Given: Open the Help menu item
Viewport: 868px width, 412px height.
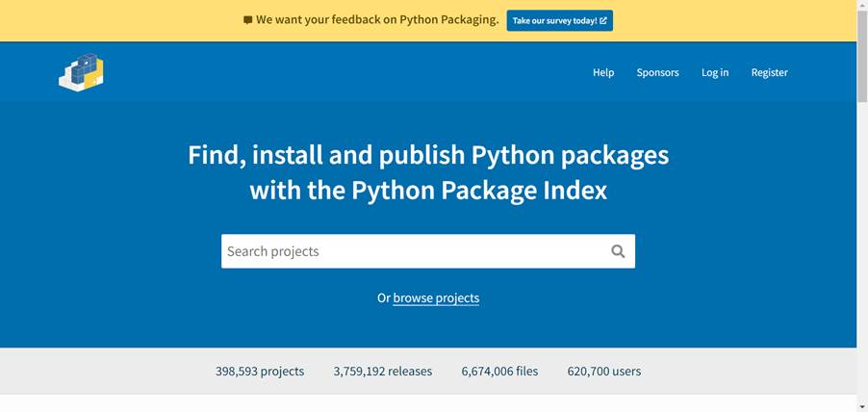Looking at the screenshot, I should 603,72.
